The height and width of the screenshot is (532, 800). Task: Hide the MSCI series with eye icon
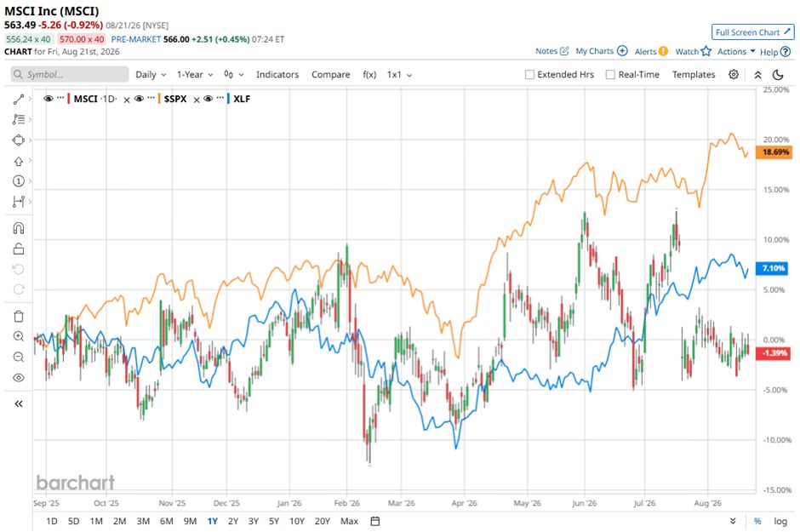(48, 99)
